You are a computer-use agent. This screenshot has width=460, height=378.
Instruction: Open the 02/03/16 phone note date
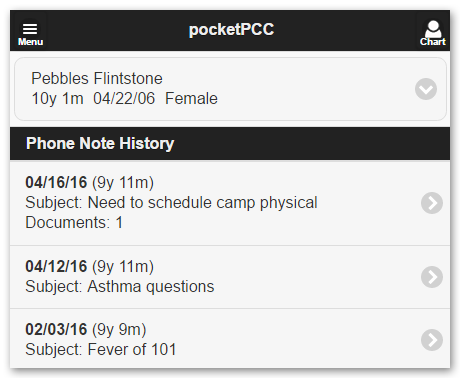tap(56, 329)
